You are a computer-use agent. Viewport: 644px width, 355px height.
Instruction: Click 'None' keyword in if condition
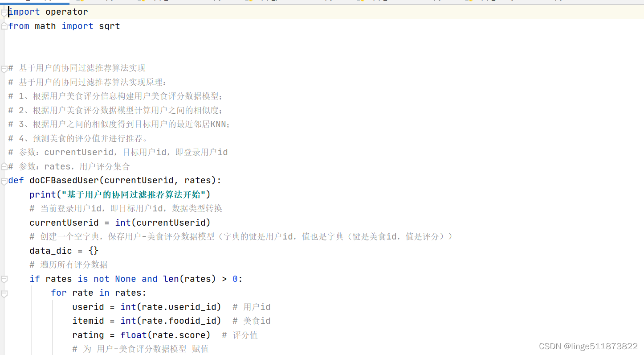pos(126,279)
